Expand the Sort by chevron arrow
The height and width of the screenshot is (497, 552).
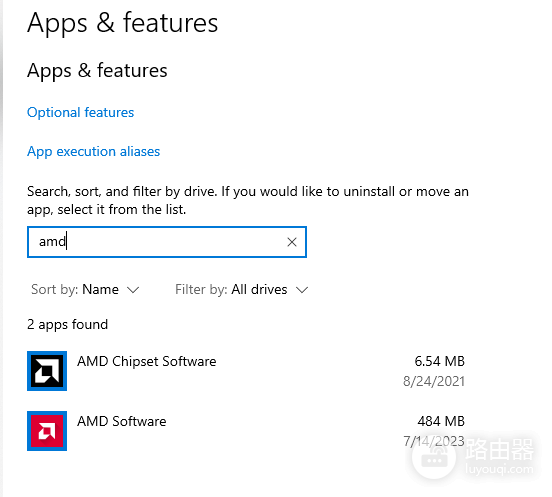(133, 290)
